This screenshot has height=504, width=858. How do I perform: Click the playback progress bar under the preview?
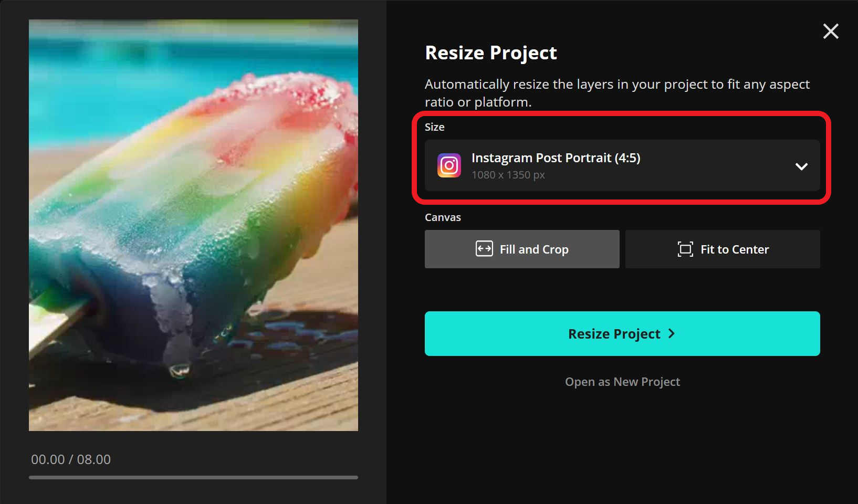pyautogui.click(x=193, y=478)
